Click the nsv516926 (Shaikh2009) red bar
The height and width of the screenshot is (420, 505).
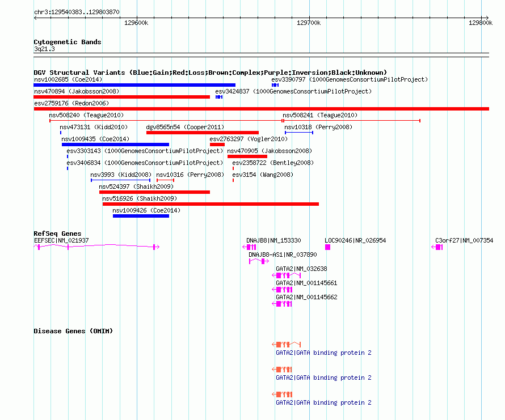pyautogui.click(x=211, y=204)
